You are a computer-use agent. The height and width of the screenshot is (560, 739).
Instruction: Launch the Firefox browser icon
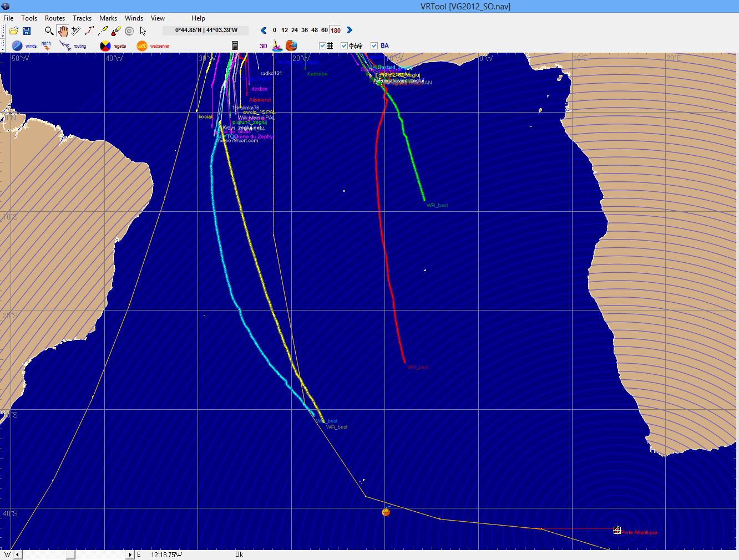(x=291, y=45)
